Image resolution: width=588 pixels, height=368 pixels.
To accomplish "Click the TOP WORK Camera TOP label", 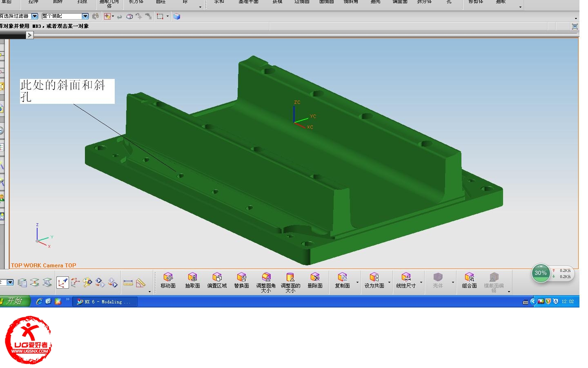I will (x=44, y=265).
